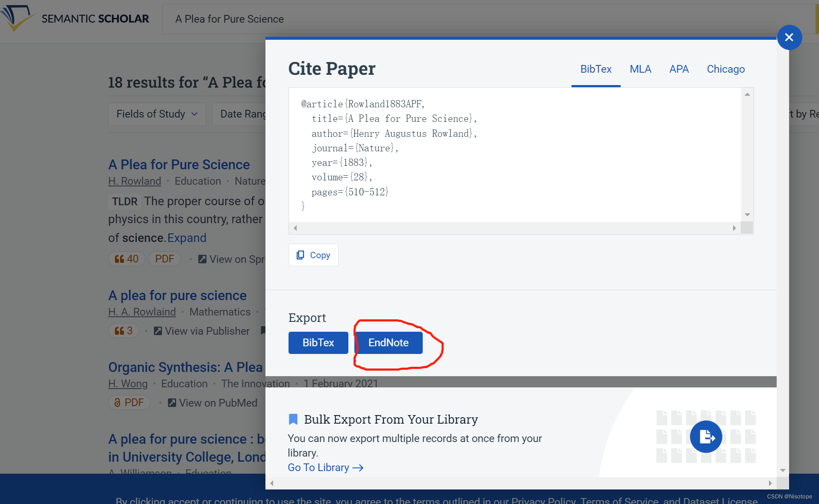Click the citation box scroll up arrow
This screenshot has height=504, width=819.
click(x=747, y=94)
